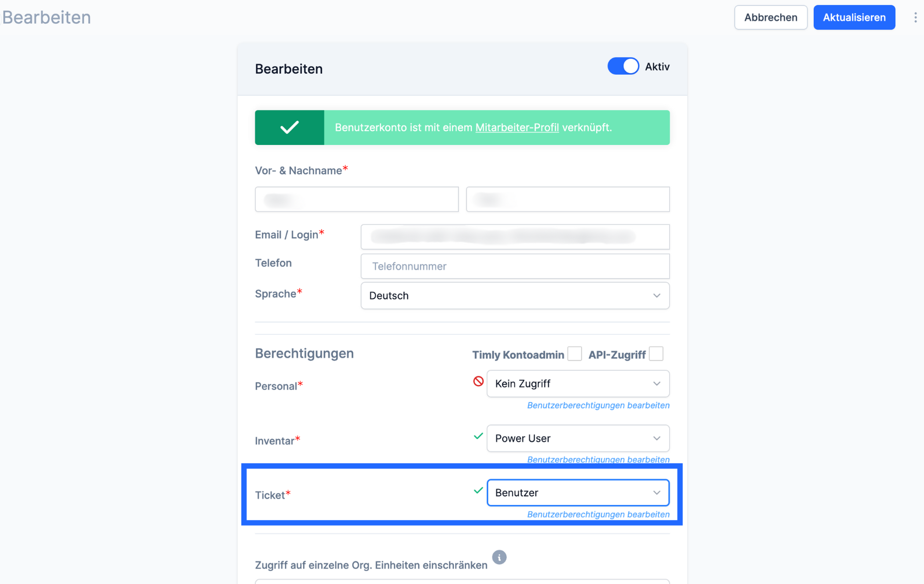
Task: Open the Mitarbeiter-Profil link
Action: coord(517,127)
